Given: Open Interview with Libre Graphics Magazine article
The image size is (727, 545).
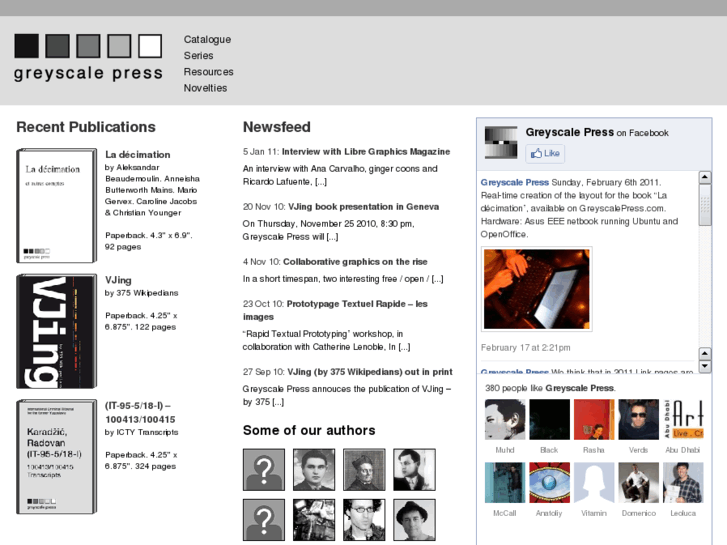Looking at the screenshot, I should pos(366,152).
